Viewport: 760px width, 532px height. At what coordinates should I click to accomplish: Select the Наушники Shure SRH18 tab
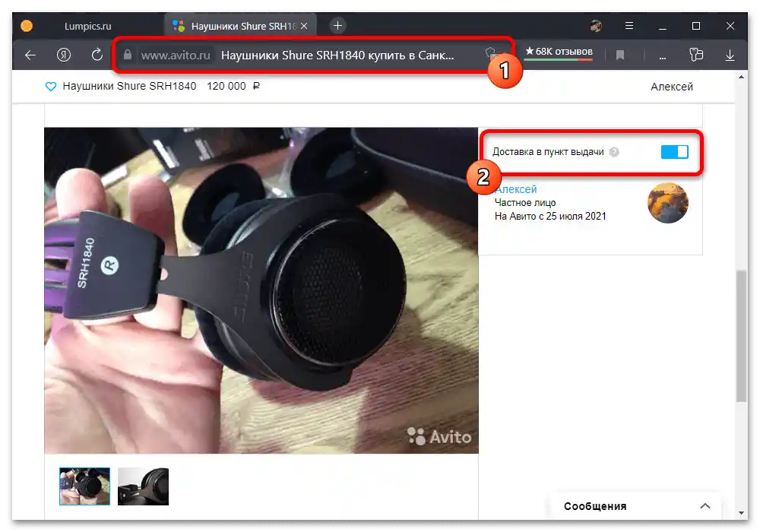[x=240, y=26]
